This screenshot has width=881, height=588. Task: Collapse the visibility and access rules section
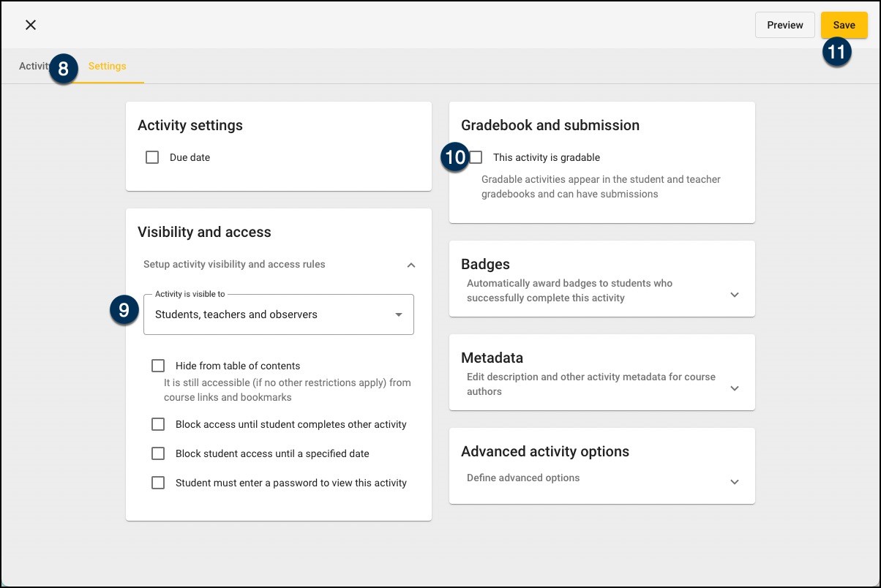pyautogui.click(x=411, y=265)
